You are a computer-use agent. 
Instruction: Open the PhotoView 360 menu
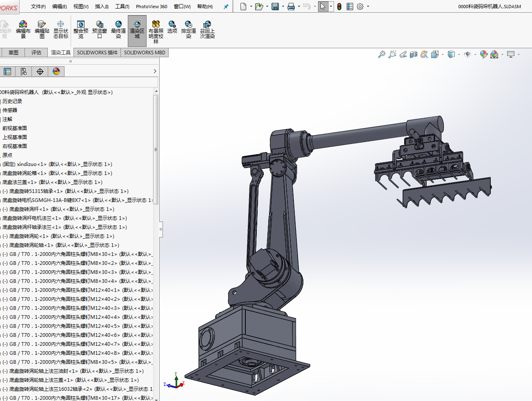(151, 7)
